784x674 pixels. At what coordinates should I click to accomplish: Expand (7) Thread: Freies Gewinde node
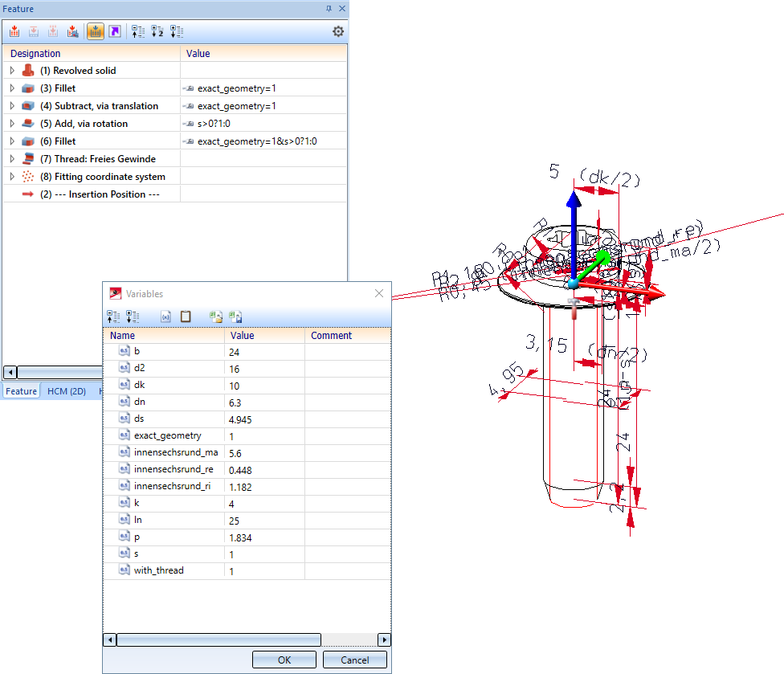(x=12, y=159)
